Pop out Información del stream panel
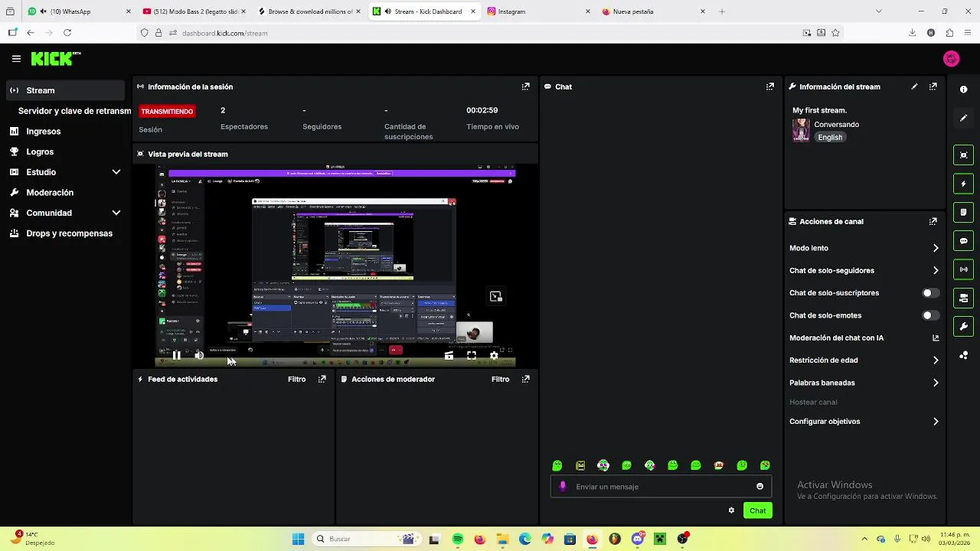 pyautogui.click(x=933, y=86)
